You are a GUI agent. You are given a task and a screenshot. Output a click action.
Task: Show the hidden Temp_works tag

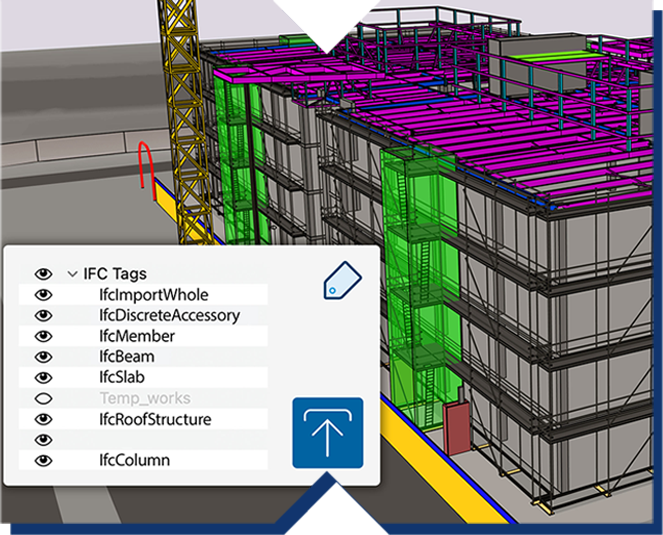43,398
